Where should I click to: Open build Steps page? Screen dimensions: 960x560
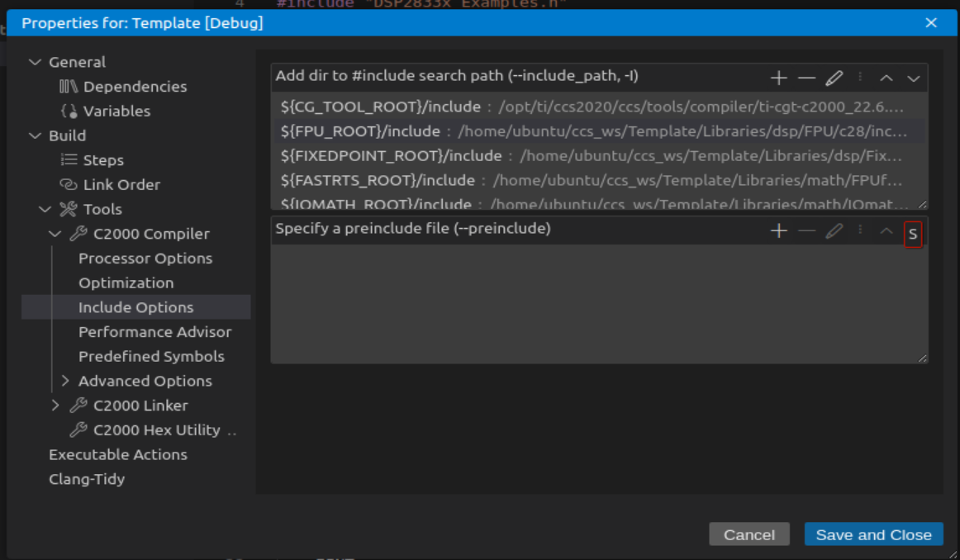point(103,159)
